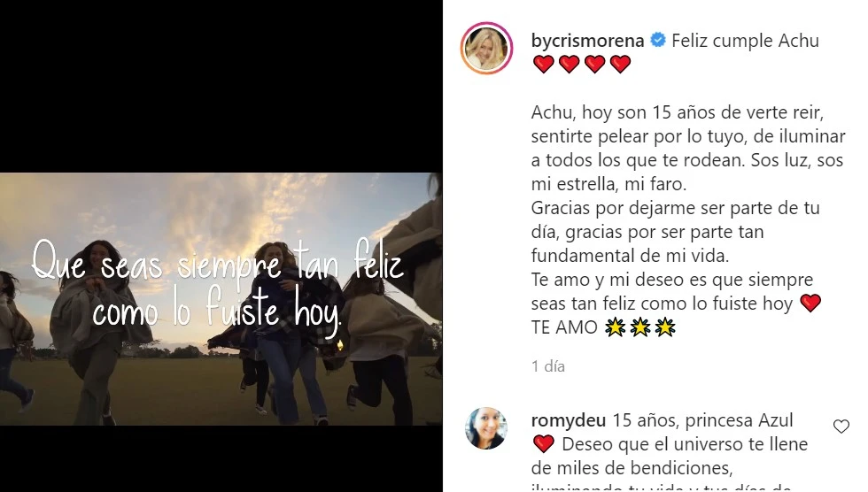
Task: Click the 'Achu, hoy son 15 años' paragraph
Action: [688, 148]
